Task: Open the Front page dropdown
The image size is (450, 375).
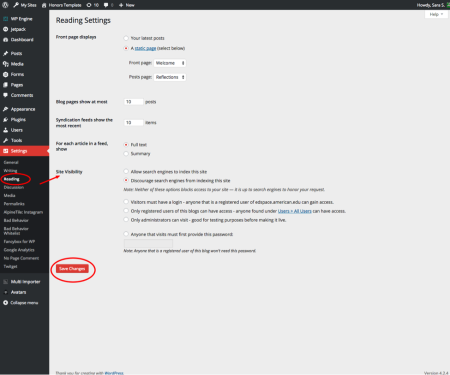Action: (170, 63)
